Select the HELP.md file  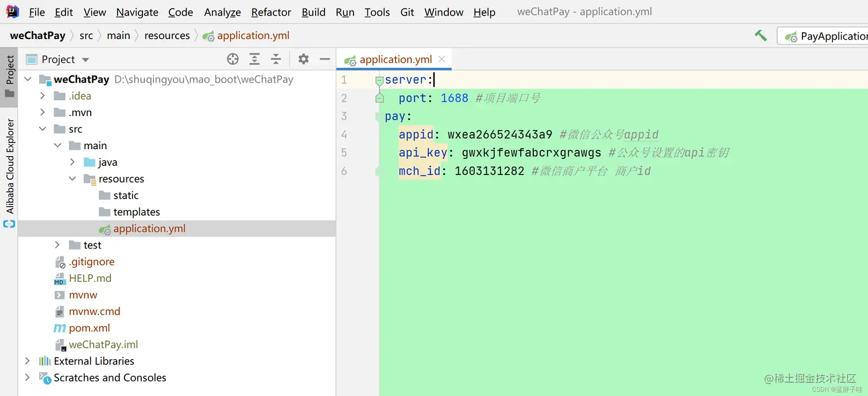click(x=90, y=278)
